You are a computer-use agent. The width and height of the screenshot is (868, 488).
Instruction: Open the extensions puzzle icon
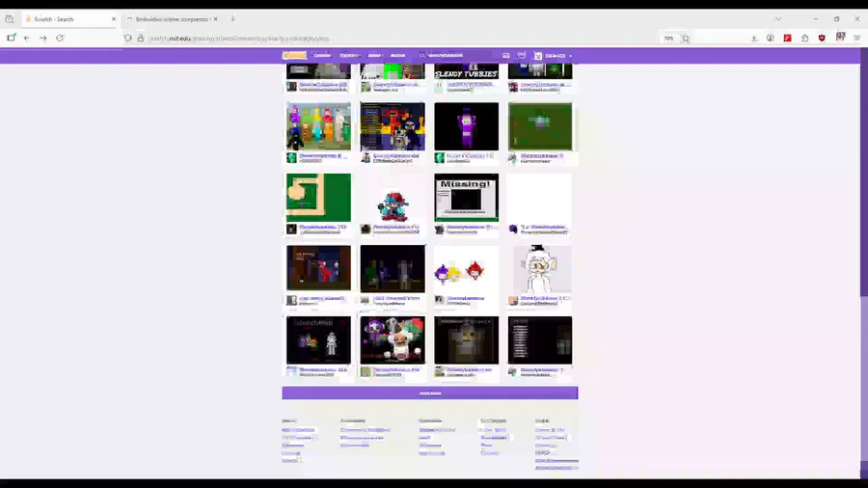[x=805, y=39]
